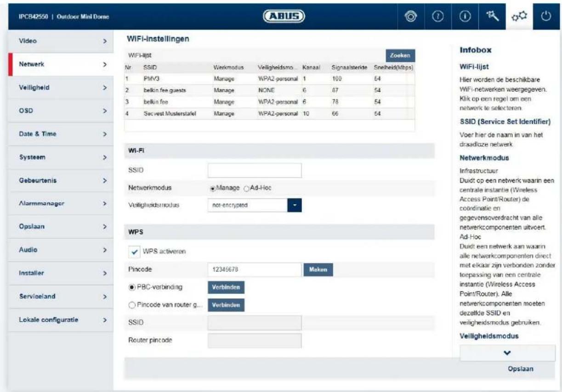Expand the Date & Time chevron
Viewport: 562px width, 392px height.
pyautogui.click(x=105, y=134)
